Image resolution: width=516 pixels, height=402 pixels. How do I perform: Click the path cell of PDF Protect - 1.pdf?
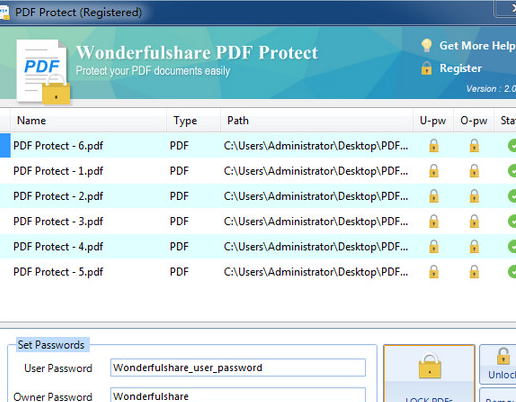pos(316,171)
